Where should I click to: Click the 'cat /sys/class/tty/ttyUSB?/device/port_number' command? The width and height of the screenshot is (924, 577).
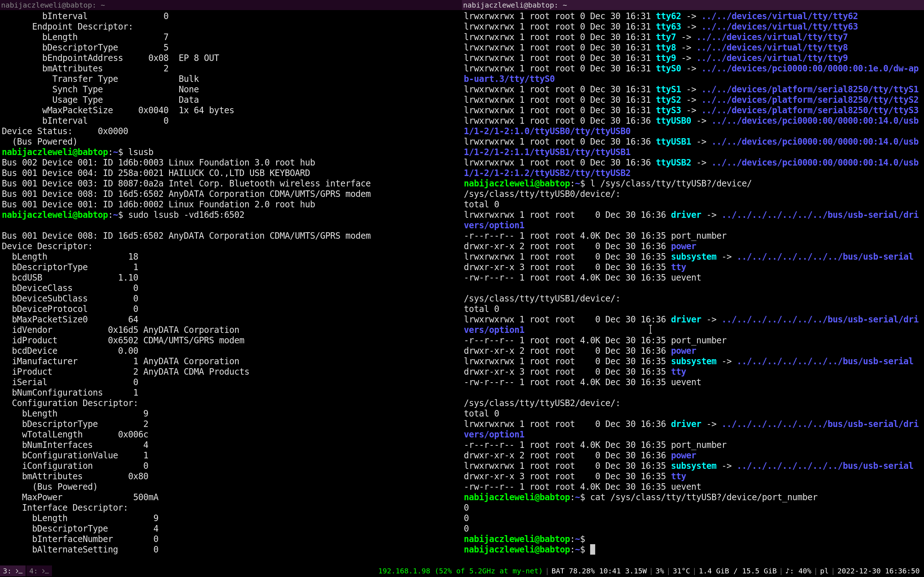(703, 497)
